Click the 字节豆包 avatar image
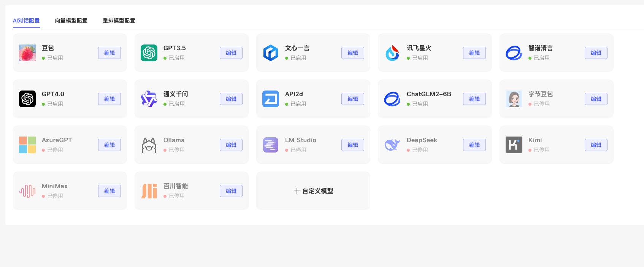The width and height of the screenshot is (644, 267). [x=514, y=99]
